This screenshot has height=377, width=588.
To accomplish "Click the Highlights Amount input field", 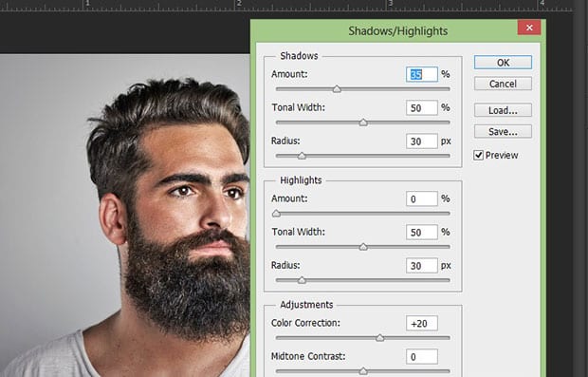I will [421, 198].
